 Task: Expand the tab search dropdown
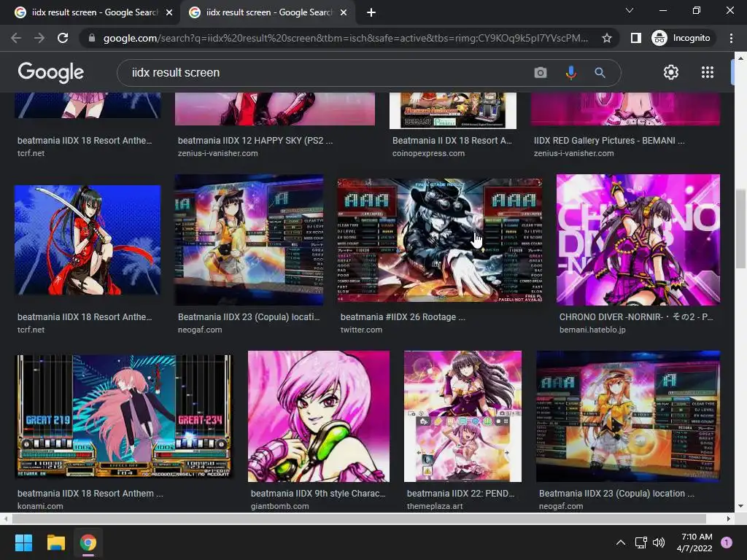pos(630,10)
